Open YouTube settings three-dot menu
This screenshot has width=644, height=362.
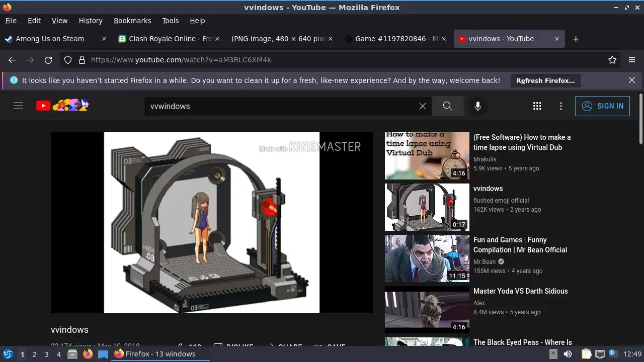[561, 106]
